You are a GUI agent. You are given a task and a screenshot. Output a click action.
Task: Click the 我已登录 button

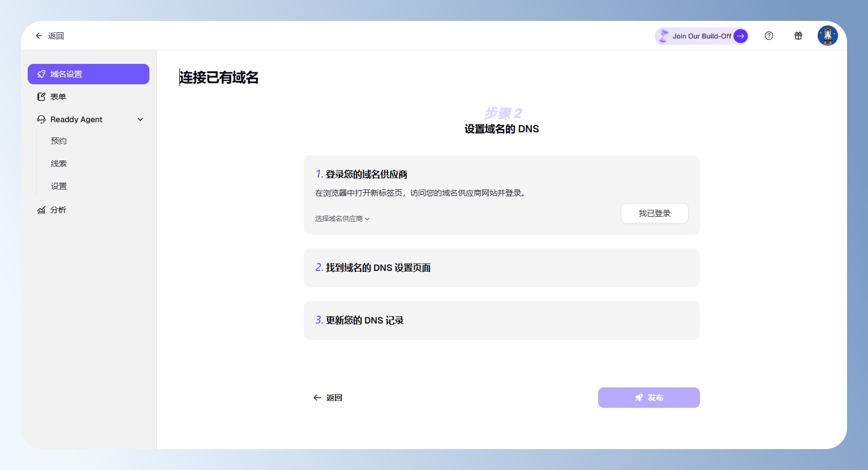pos(654,213)
